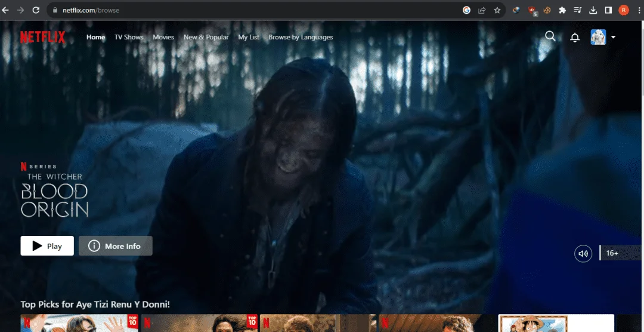Open the media controls icon
The width and height of the screenshot is (644, 332).
pos(577,10)
